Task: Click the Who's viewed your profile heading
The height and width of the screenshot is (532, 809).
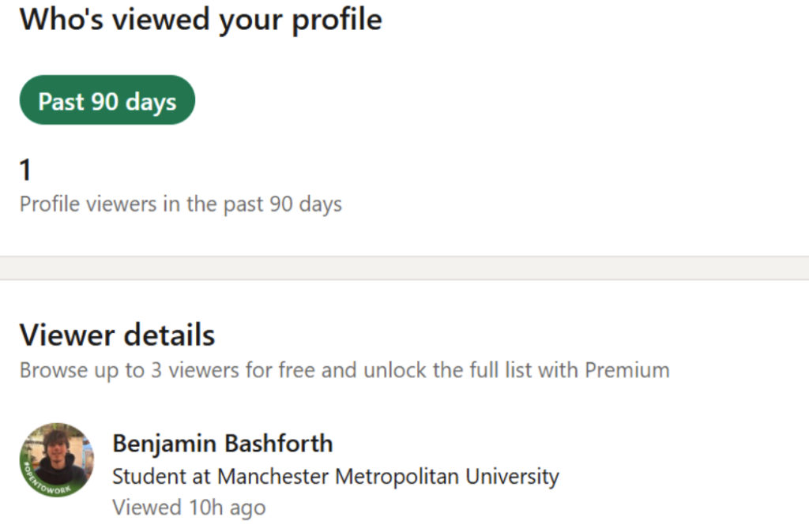Action: 201,19
